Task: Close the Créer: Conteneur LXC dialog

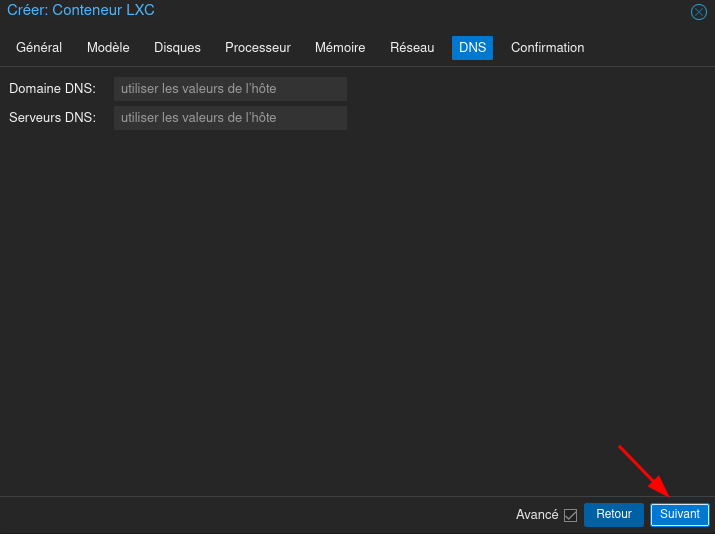Action: [x=699, y=12]
